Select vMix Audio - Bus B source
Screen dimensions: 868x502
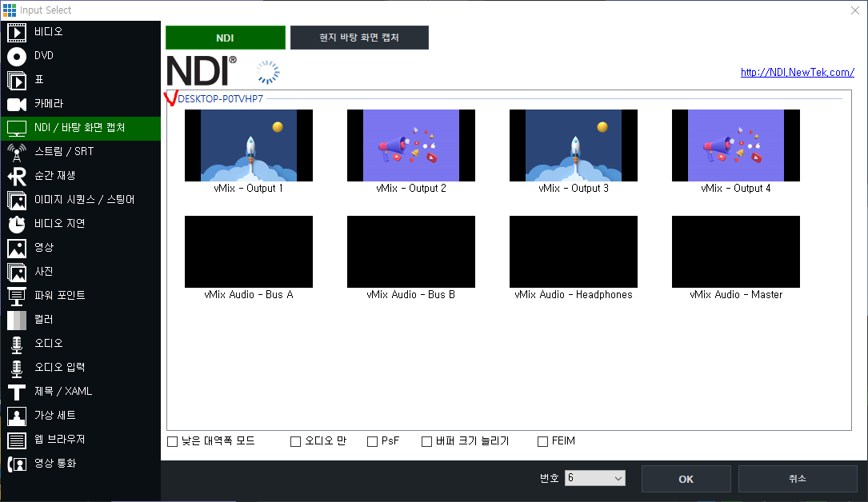coord(410,252)
